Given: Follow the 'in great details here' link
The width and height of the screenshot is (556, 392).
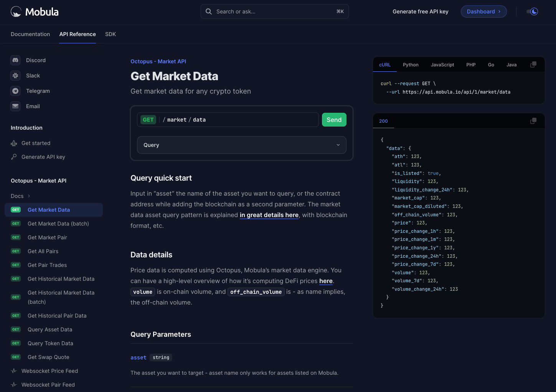Looking at the screenshot, I should click(269, 215).
